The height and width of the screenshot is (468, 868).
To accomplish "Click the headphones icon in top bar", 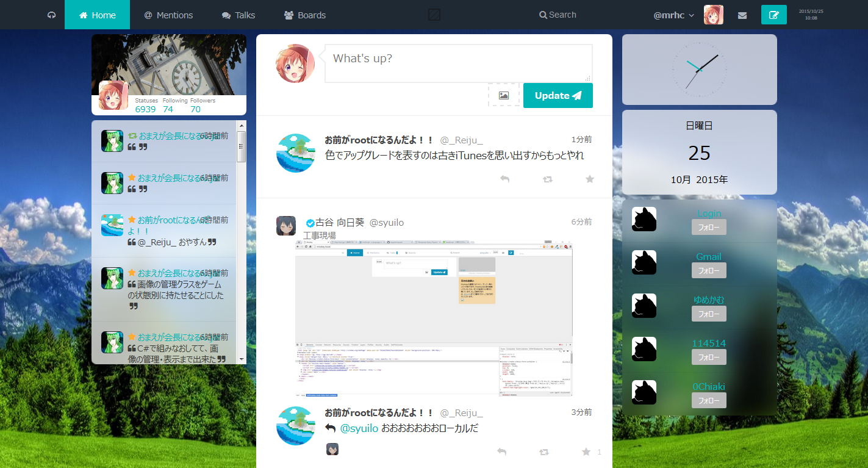I will (x=51, y=15).
